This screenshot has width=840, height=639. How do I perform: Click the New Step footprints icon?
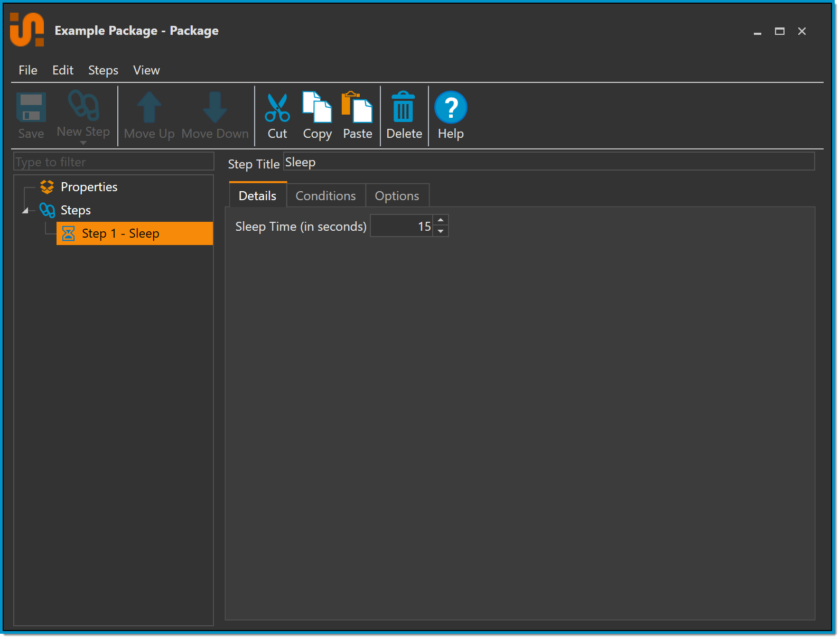coord(83,105)
